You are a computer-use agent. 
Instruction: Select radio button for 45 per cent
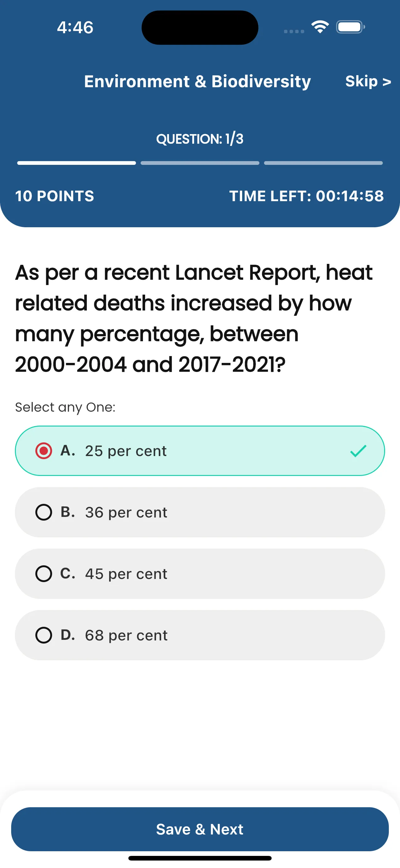[x=44, y=573]
